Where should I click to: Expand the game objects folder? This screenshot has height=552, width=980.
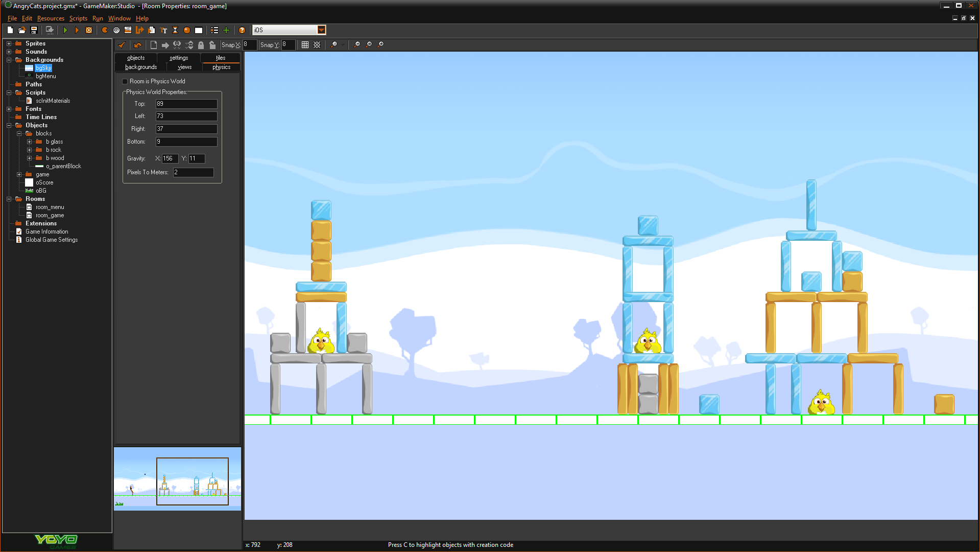click(x=19, y=174)
